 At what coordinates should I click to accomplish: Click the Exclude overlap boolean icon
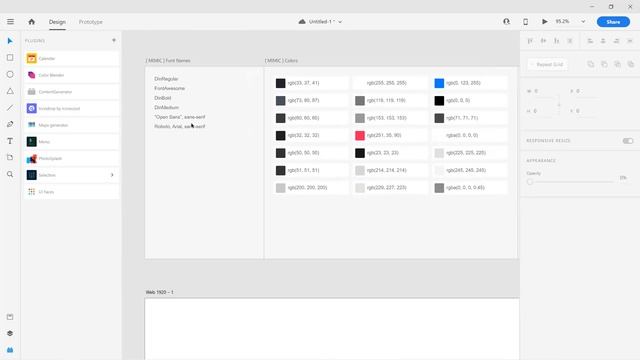tap(631, 64)
